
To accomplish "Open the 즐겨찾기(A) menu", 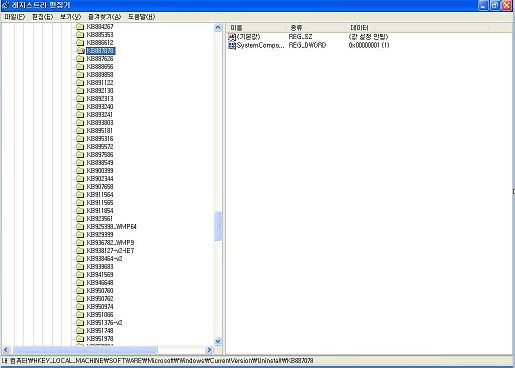I will click(104, 17).
